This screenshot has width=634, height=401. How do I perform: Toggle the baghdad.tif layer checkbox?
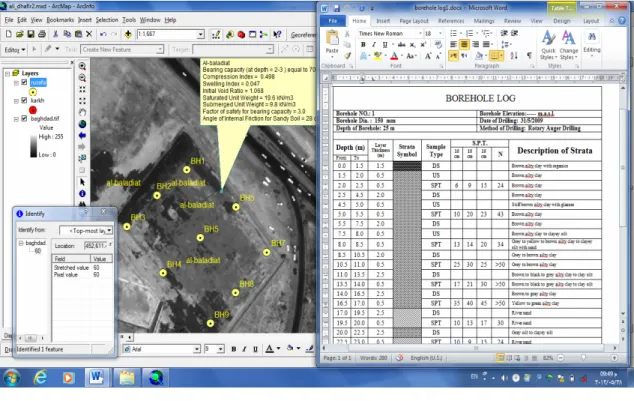point(24,118)
